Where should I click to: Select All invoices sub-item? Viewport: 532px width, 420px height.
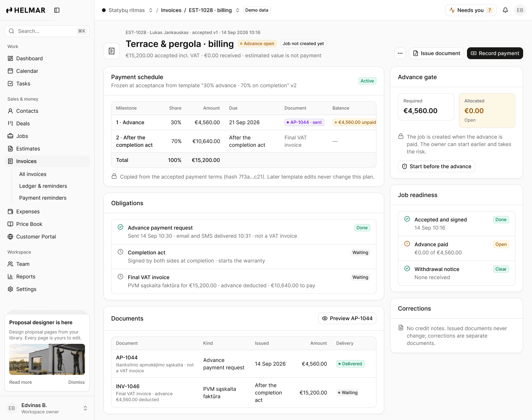coord(52,174)
